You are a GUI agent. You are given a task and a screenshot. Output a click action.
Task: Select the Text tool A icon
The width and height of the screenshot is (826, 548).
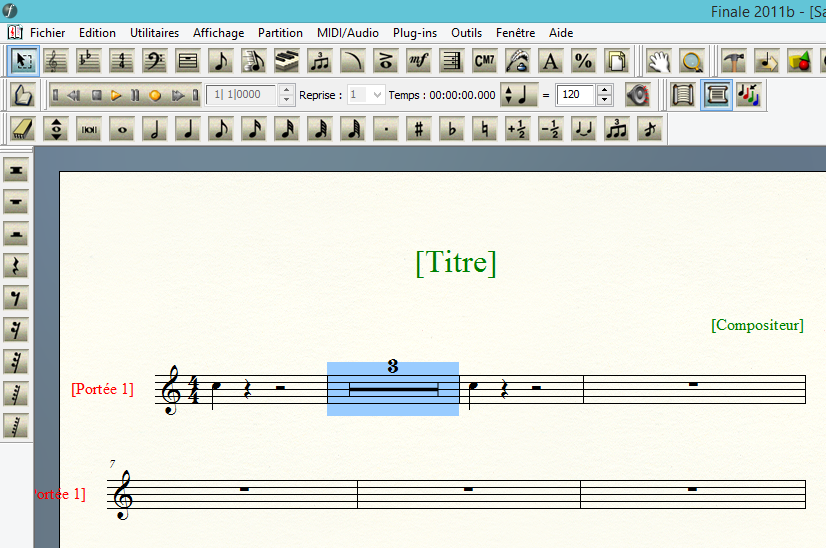pos(549,61)
